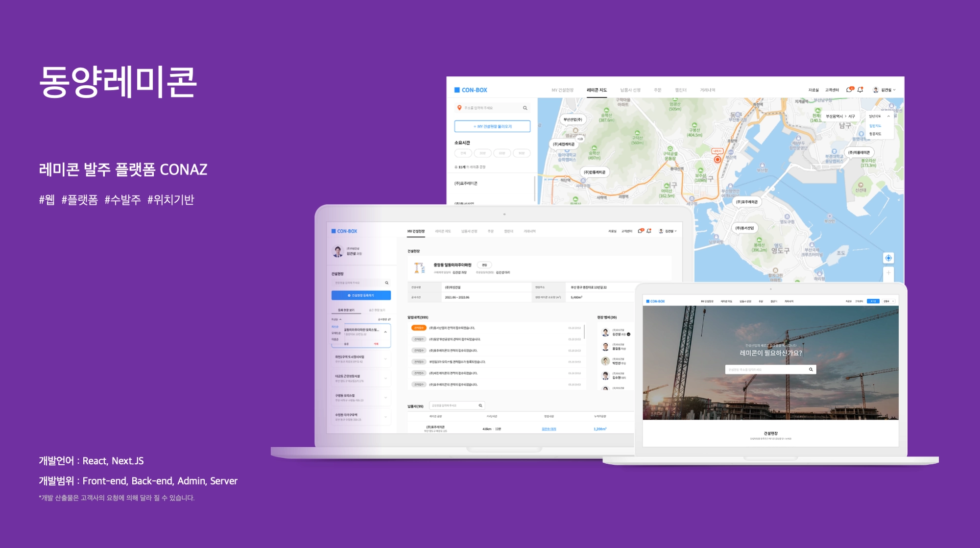Viewport: 980px width, 548px height.
Task: Click the red my-location marker on map
Action: (717, 159)
